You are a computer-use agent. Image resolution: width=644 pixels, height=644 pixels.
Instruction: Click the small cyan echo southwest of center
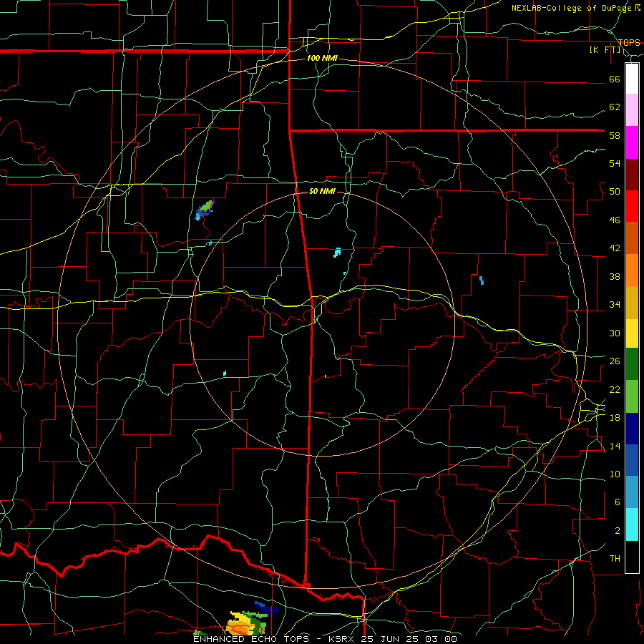225,374
